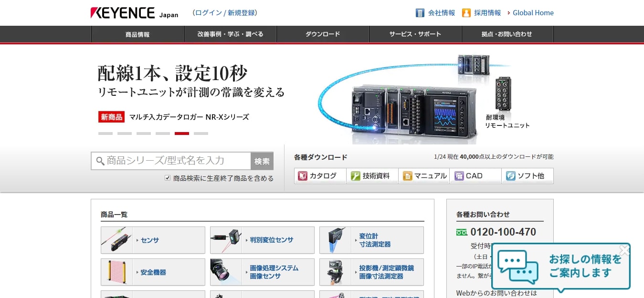Click the ログイン link
Image resolution: width=644 pixels, height=298 pixels.
pos(209,13)
